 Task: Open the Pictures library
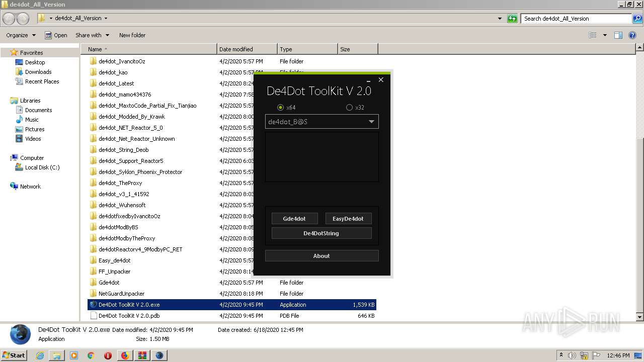pyautogui.click(x=35, y=129)
